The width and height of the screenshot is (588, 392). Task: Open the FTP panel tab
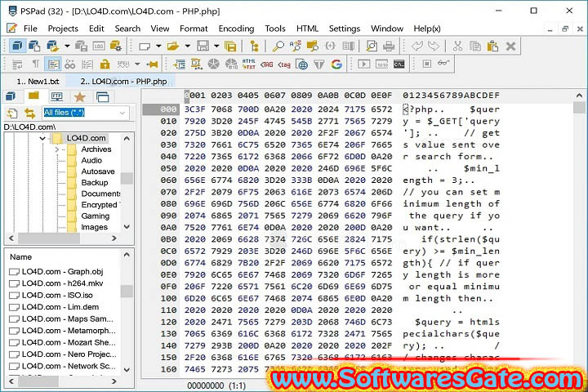tap(56, 97)
